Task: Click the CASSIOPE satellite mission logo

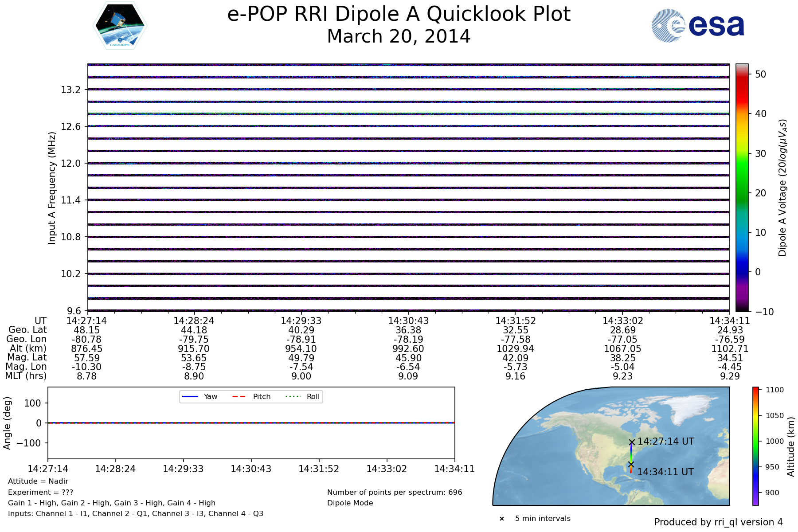Action: (x=120, y=25)
